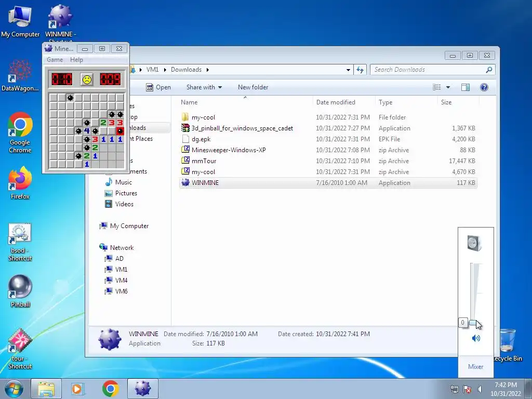The image size is (532, 399).
Task: Sort by the Type column header
Action: pyautogui.click(x=406, y=102)
